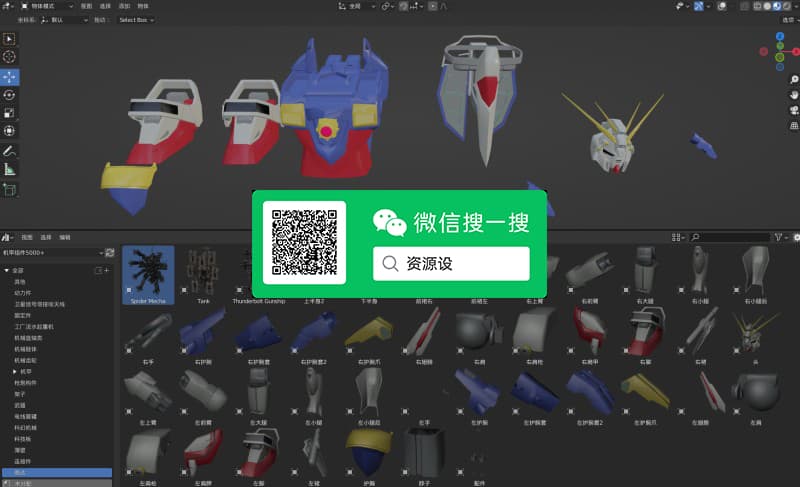800x487 pixels.
Task: Pick the Annotate pencil tool
Action: (x=9, y=151)
